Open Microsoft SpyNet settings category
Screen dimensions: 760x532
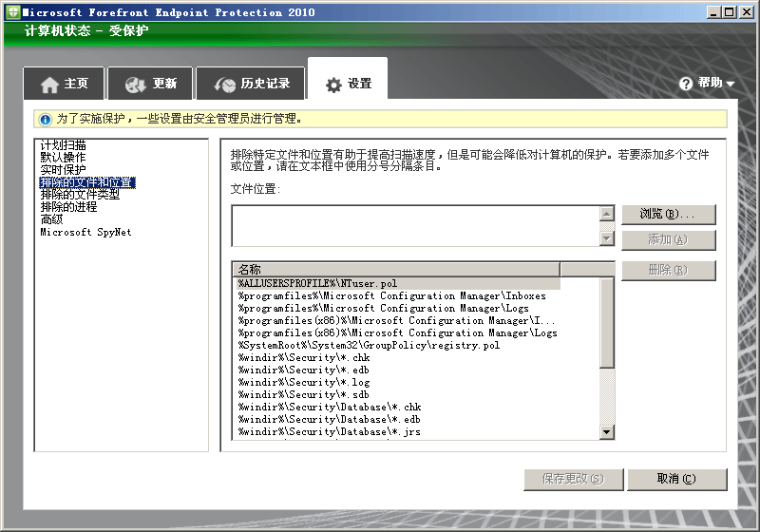click(85, 232)
